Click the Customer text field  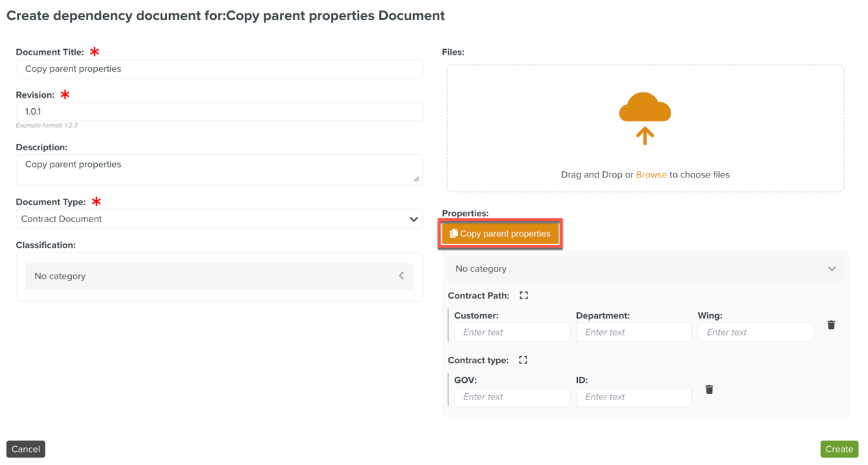click(x=512, y=332)
